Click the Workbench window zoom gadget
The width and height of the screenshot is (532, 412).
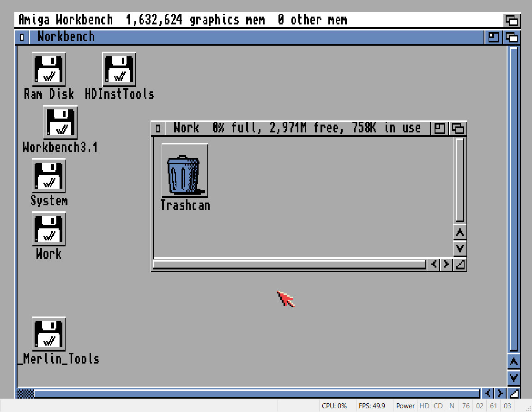493,37
